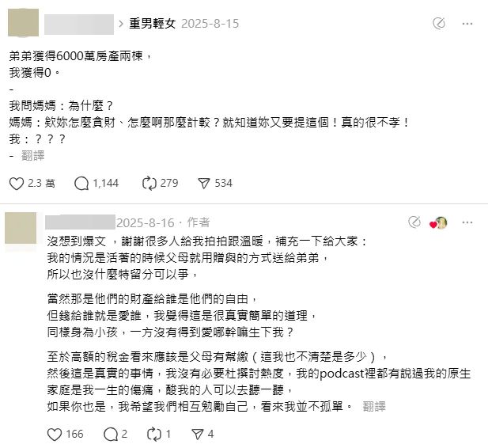Repost the main post with 279 reposts
The image size is (488, 448).
pos(148,184)
